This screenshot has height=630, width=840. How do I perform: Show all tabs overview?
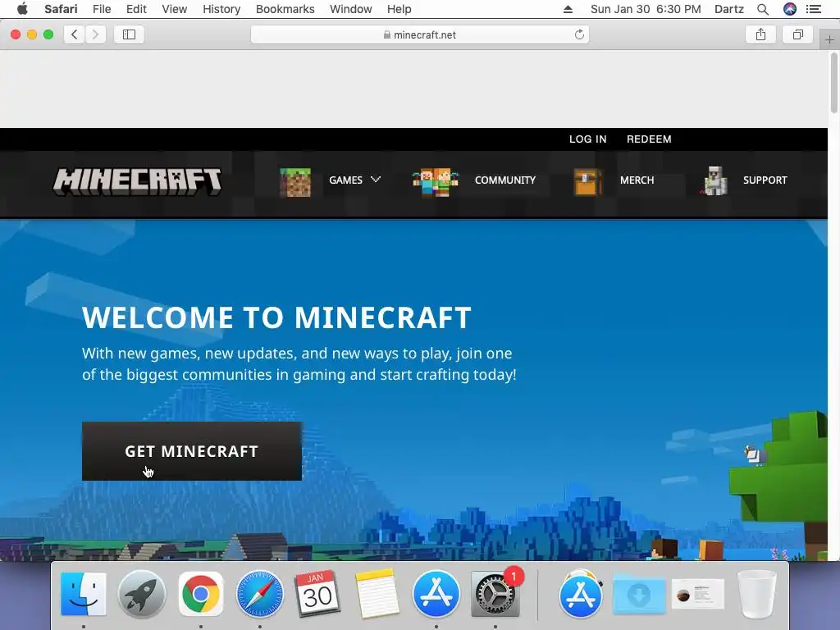tap(797, 34)
